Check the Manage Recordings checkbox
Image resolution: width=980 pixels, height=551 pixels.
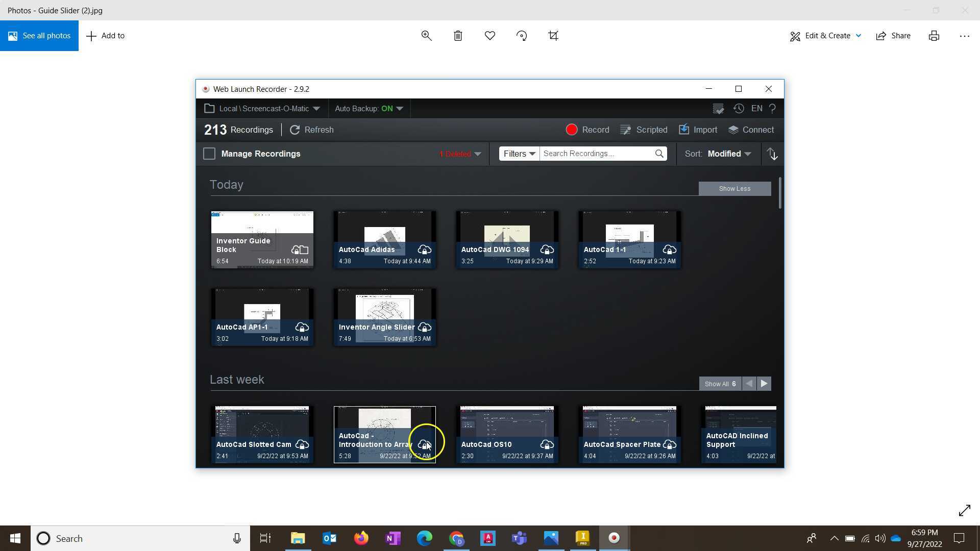pyautogui.click(x=209, y=154)
